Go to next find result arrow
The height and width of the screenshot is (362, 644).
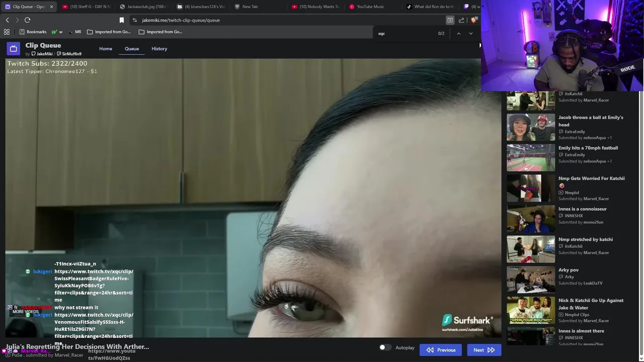pyautogui.click(x=471, y=34)
